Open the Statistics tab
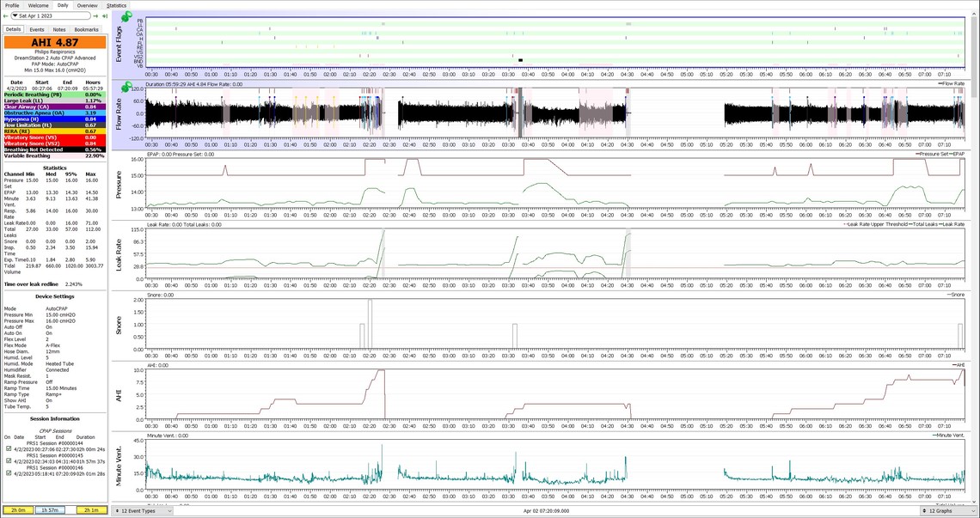 tap(116, 5)
